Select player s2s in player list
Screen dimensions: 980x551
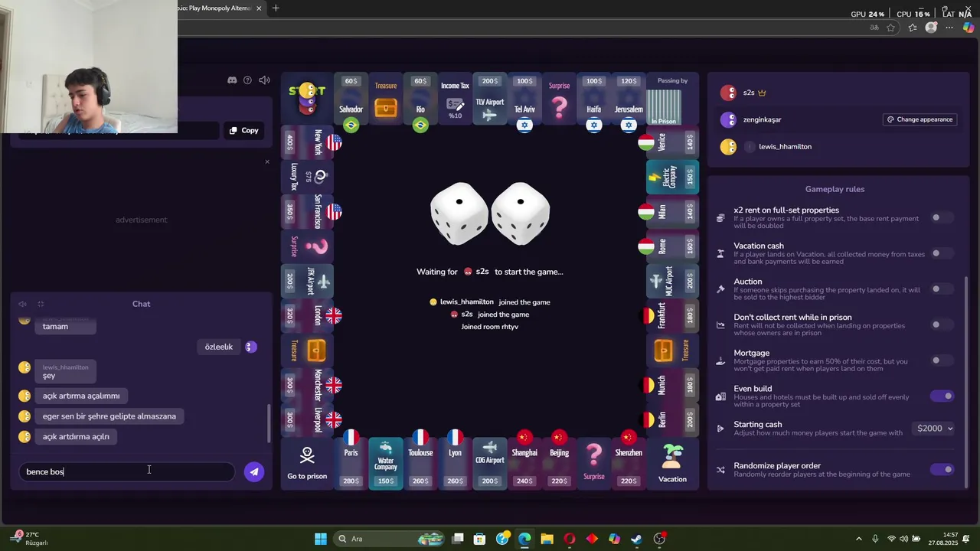[748, 93]
